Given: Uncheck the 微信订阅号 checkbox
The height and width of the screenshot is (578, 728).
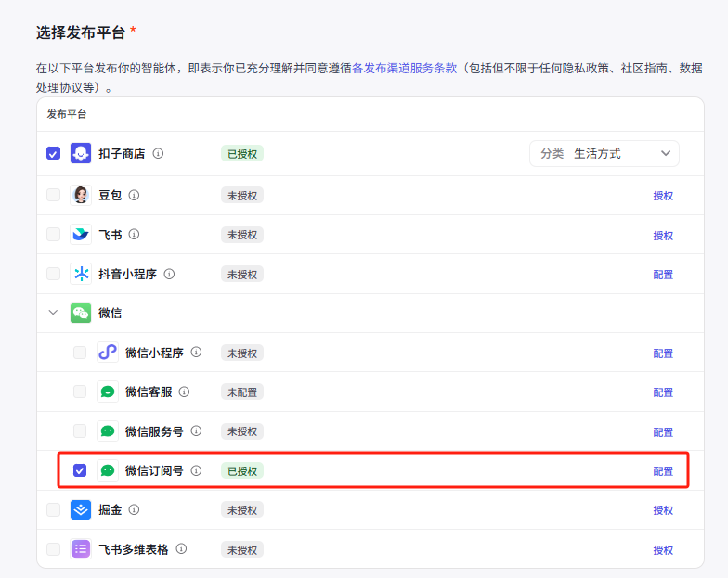Looking at the screenshot, I should (x=80, y=470).
